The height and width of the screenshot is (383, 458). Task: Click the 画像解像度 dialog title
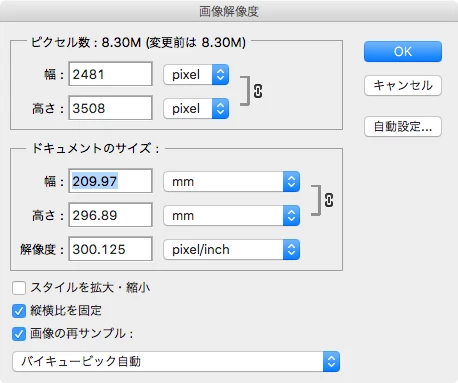pyautogui.click(x=229, y=11)
